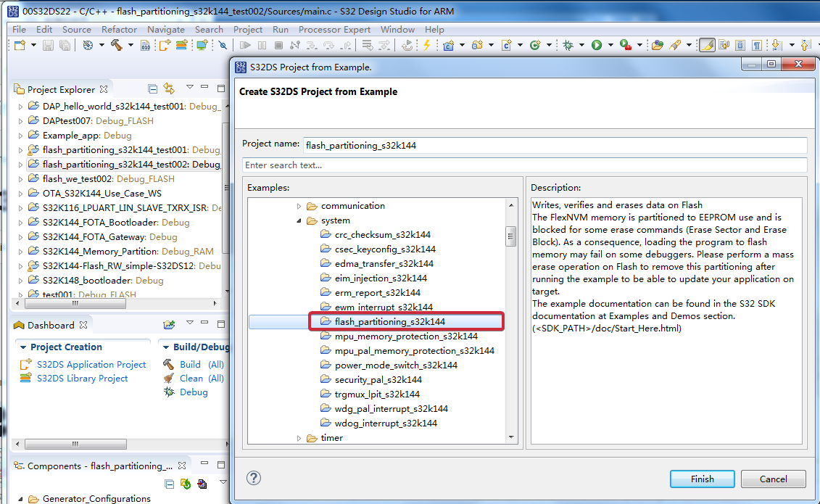This screenshot has height=504, width=820.
Task: Select crc_checksum_s32k144 example
Action: pyautogui.click(x=382, y=235)
